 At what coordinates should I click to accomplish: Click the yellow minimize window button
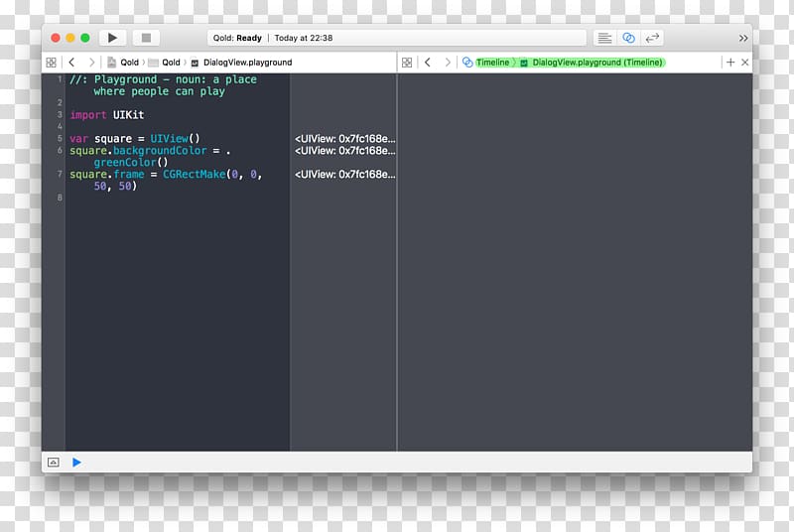70,38
